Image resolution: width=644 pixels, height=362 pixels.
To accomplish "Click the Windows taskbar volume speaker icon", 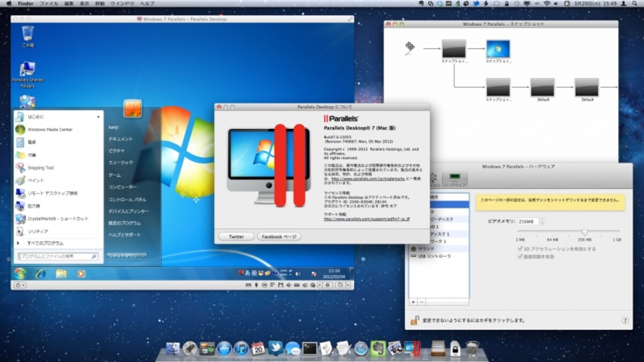I will [297, 274].
